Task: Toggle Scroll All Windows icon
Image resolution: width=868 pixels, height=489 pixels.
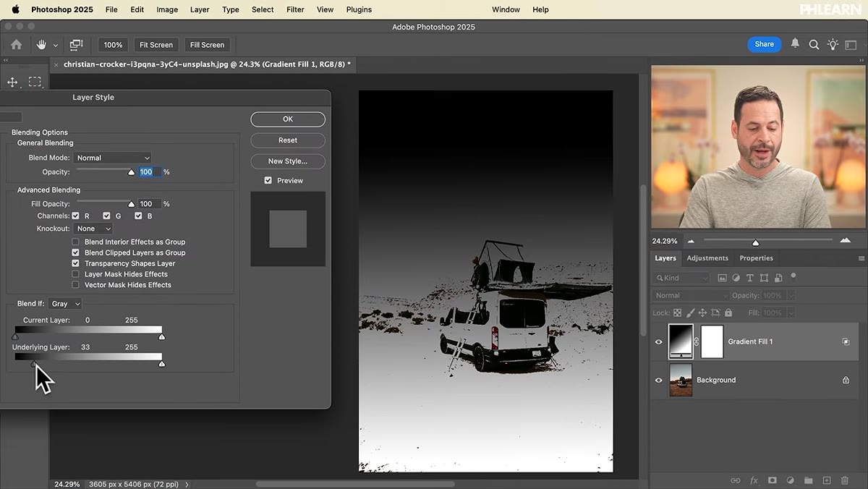Action: [x=76, y=45]
